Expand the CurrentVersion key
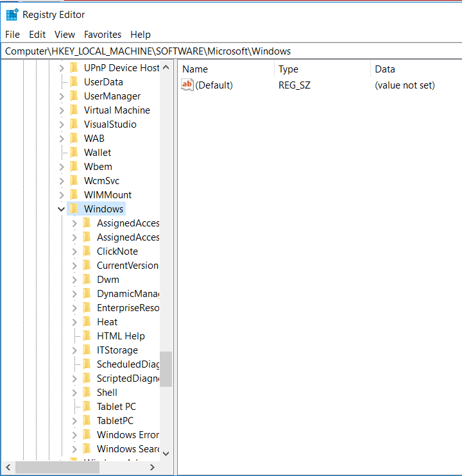The image size is (462, 476). pos(74,266)
